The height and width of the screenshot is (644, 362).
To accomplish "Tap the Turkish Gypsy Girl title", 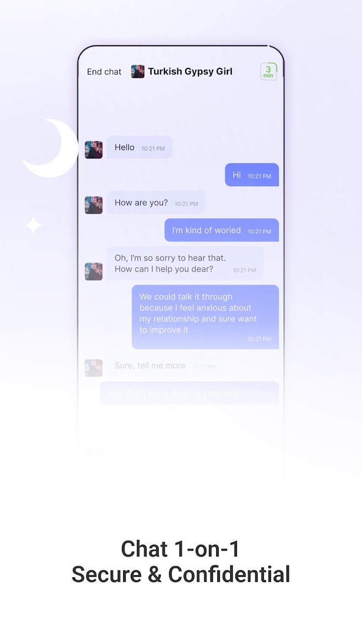I will [190, 71].
